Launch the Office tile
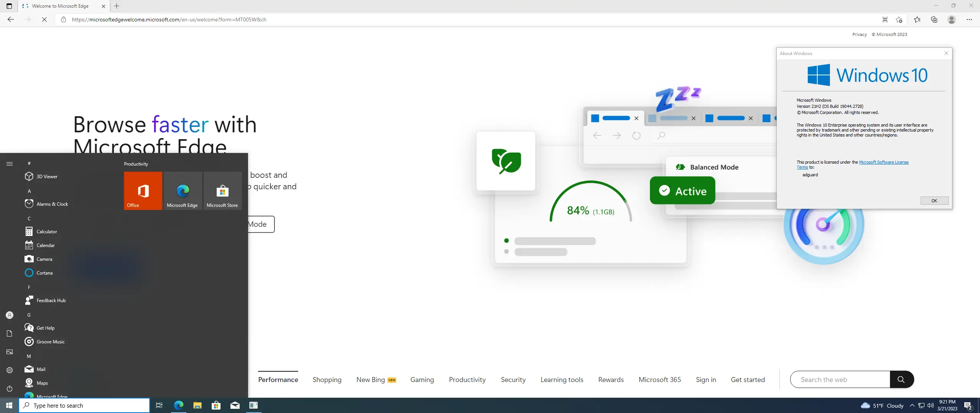The image size is (980, 413). pyautogui.click(x=143, y=190)
